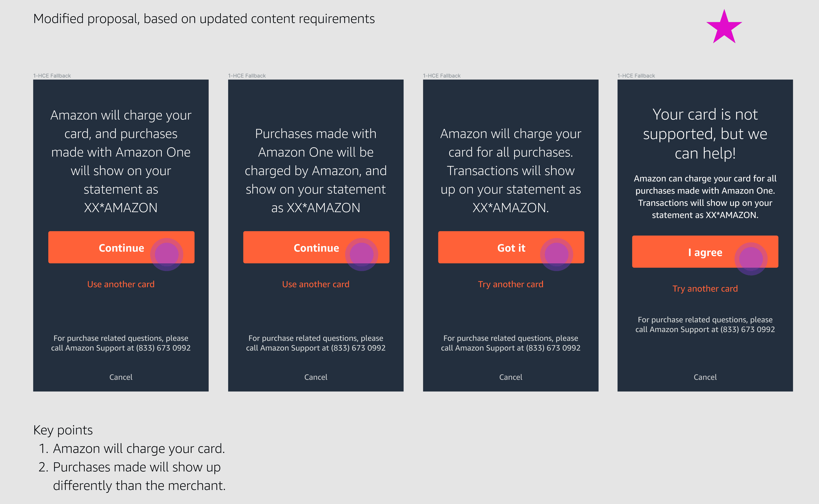
Task: Click Cancel on the I agree screen
Action: [x=705, y=377]
